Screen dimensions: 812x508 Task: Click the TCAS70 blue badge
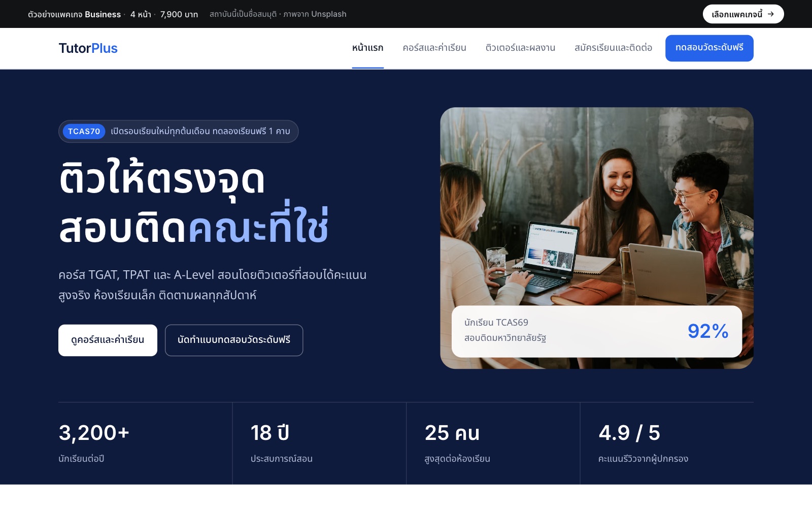pos(84,132)
